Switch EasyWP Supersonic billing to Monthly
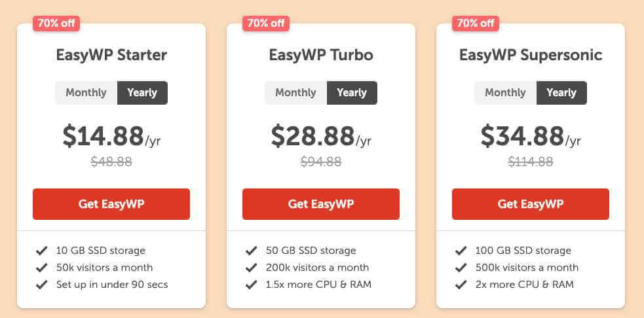 coord(506,93)
